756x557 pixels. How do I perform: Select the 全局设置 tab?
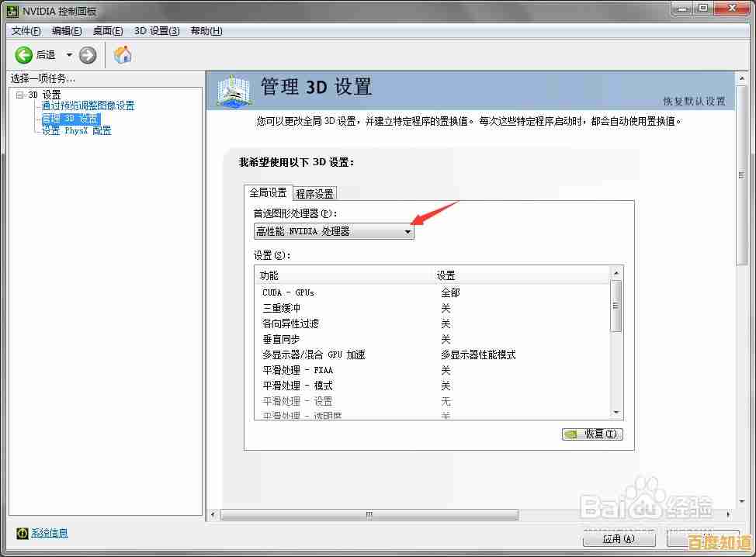269,193
